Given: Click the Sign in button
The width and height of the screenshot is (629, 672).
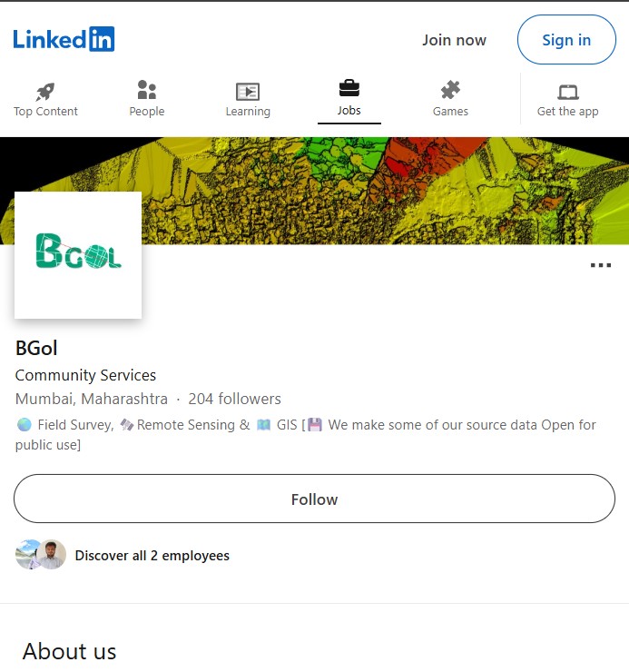Looking at the screenshot, I should point(566,40).
